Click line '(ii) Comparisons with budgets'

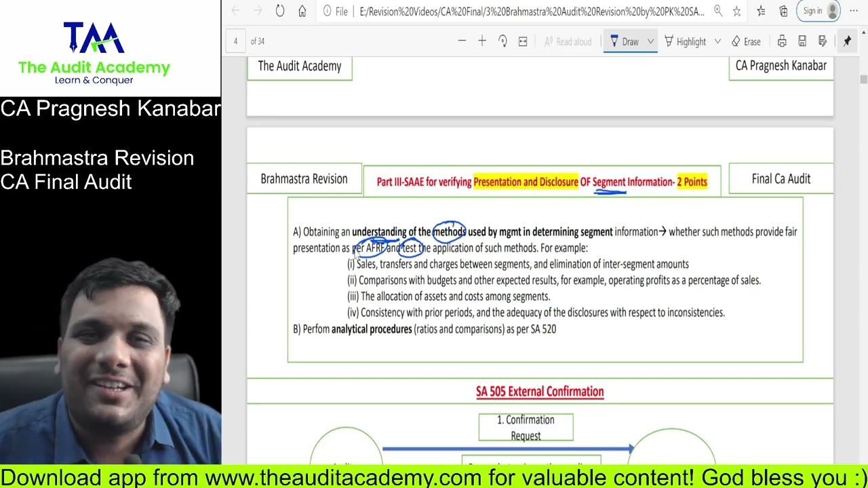pyautogui.click(x=554, y=280)
